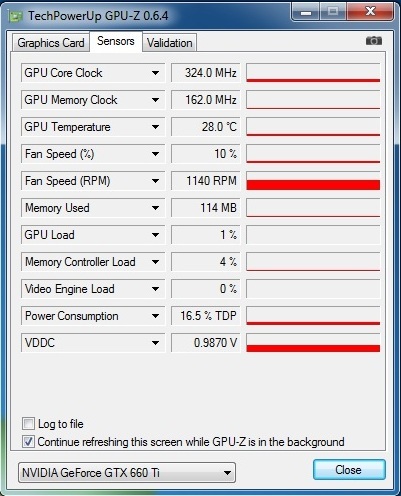Select the Sensors tab
The height and width of the screenshot is (496, 401).
(116, 41)
